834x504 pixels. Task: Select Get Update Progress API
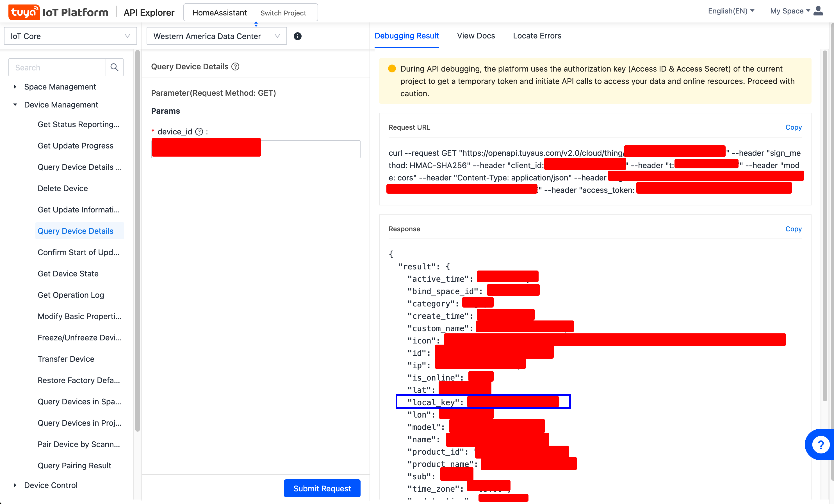pos(76,146)
